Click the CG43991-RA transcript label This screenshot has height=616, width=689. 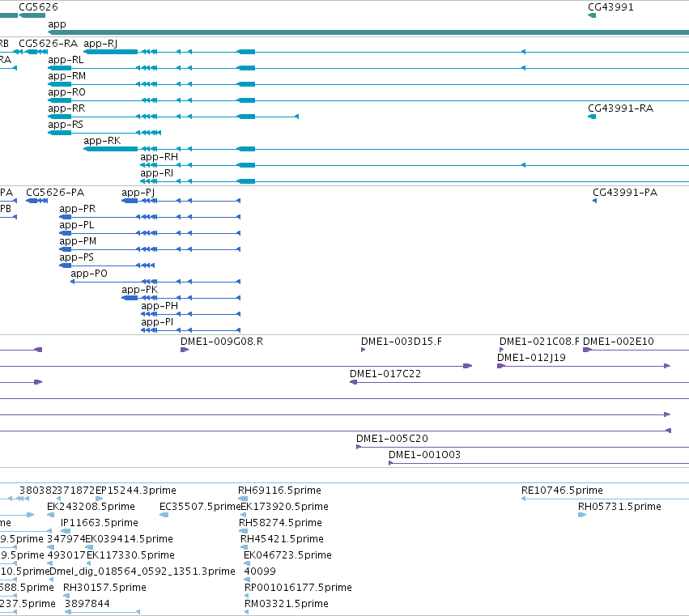[620, 108]
